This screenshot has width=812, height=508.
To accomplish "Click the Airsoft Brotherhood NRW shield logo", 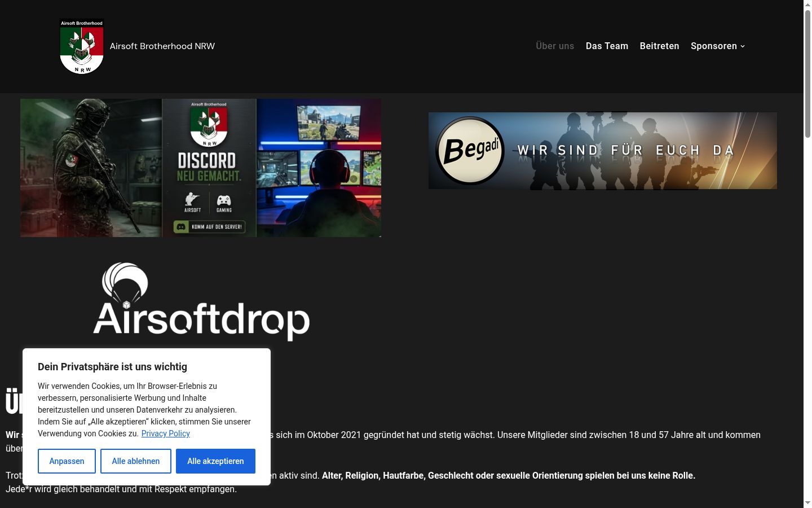I will click(82, 47).
